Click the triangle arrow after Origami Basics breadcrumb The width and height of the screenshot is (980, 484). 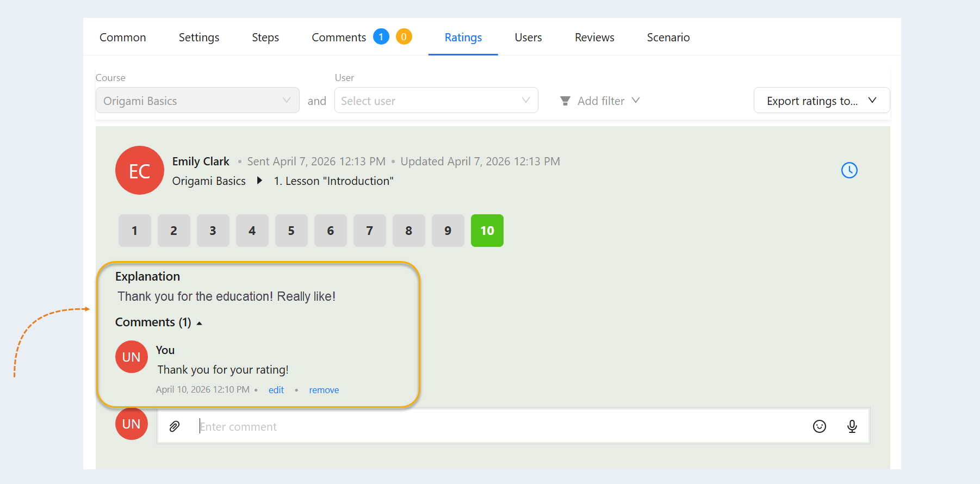259,181
